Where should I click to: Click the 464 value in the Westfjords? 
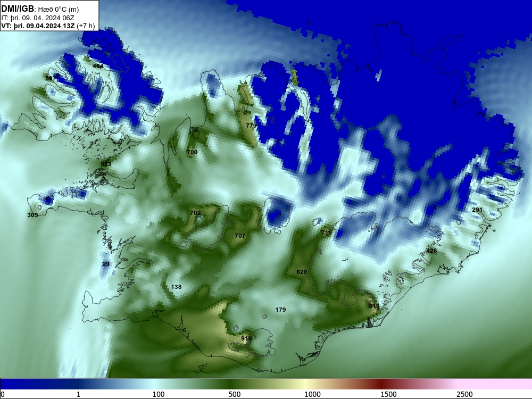coord(98,66)
